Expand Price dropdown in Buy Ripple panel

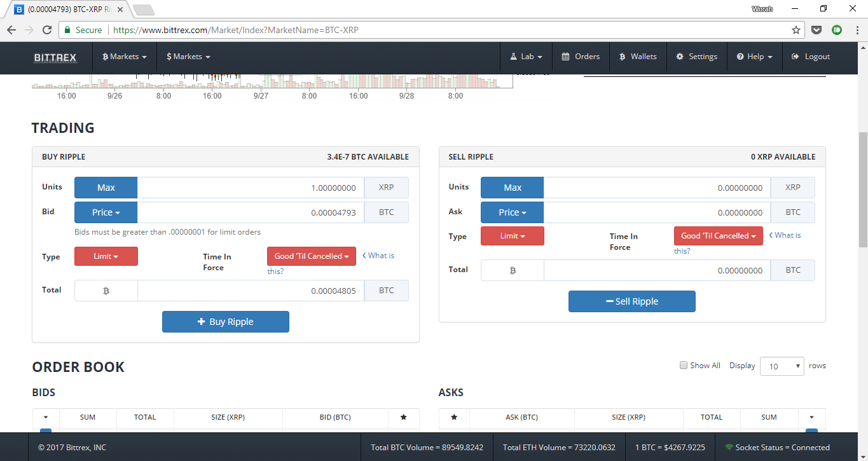pos(106,212)
